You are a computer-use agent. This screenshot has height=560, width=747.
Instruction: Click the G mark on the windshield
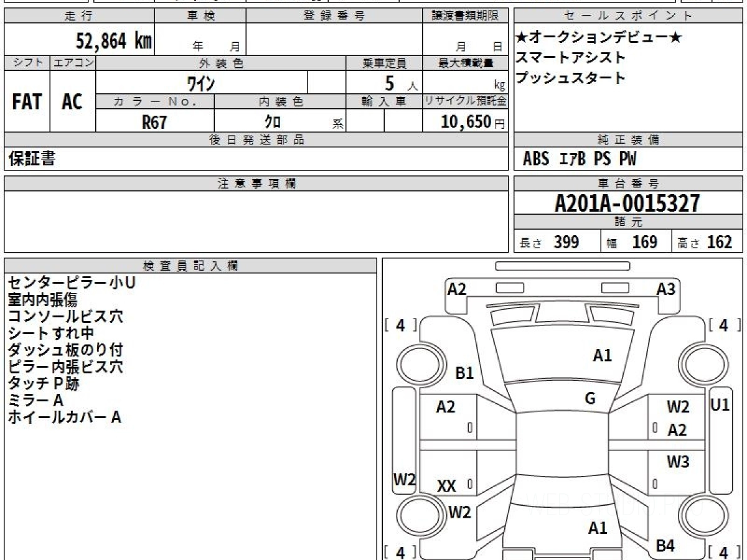590,399
